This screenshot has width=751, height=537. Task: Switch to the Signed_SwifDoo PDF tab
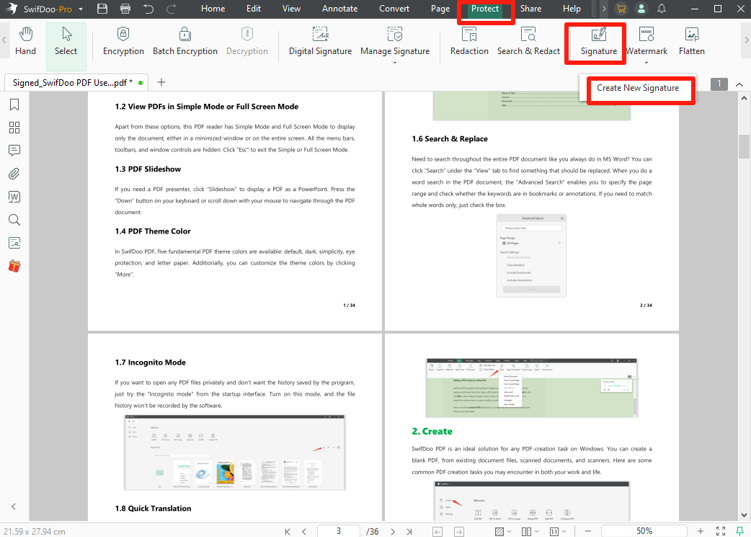point(77,82)
